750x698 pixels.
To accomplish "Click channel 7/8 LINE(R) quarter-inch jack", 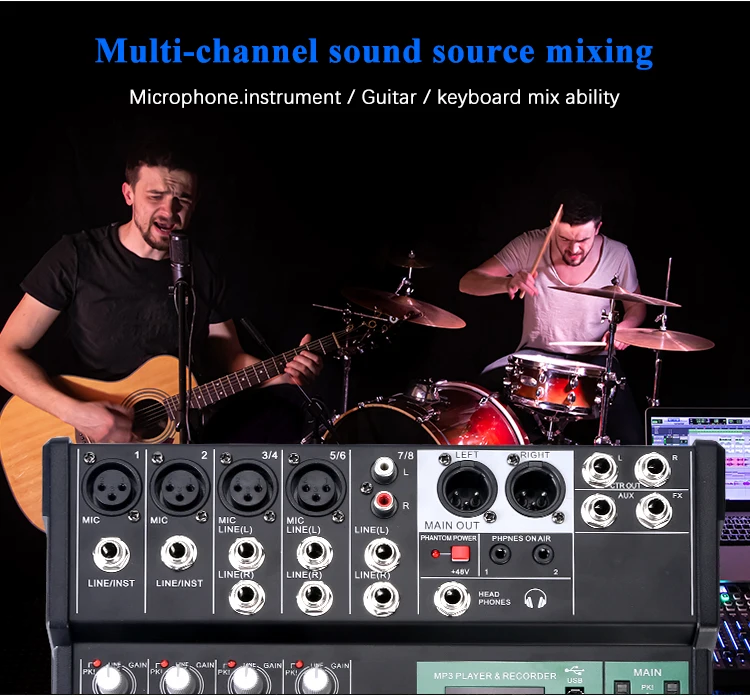I will 382,598.
